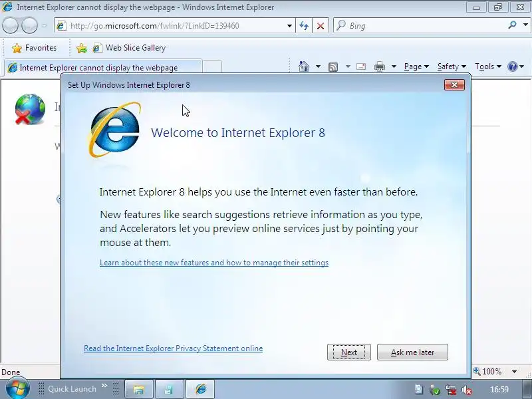Viewport: 532px width, 399px height.
Task: Close the Set Up Internet Explorer 8 dialog
Action: pyautogui.click(x=454, y=84)
